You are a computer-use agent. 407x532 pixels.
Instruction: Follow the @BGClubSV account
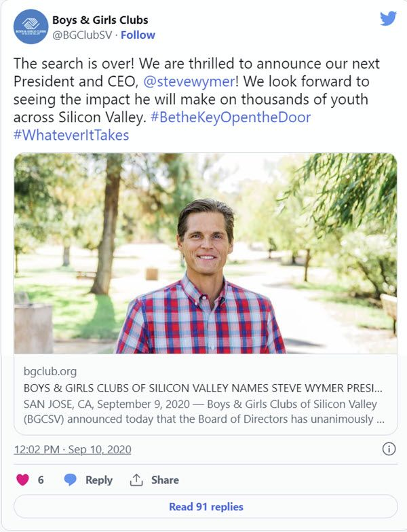click(138, 35)
